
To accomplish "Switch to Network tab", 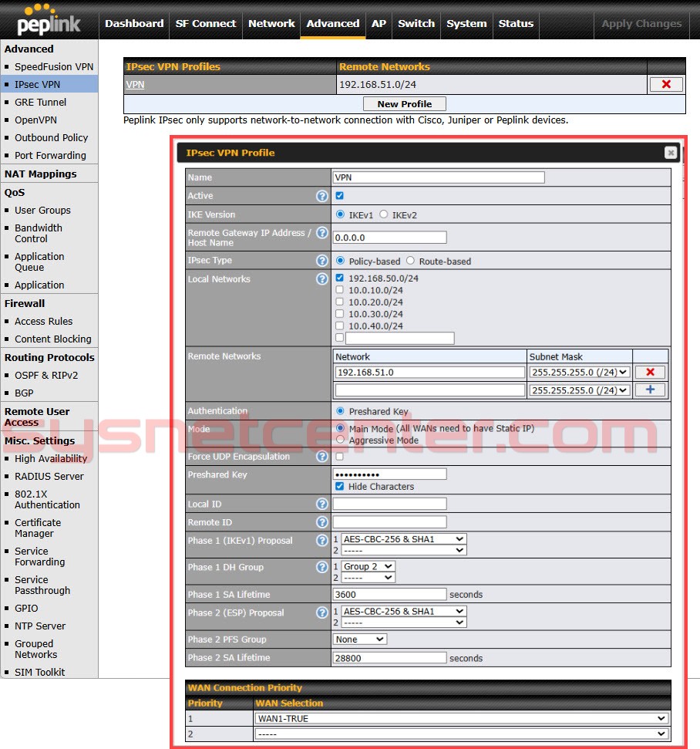I will click(x=271, y=23).
